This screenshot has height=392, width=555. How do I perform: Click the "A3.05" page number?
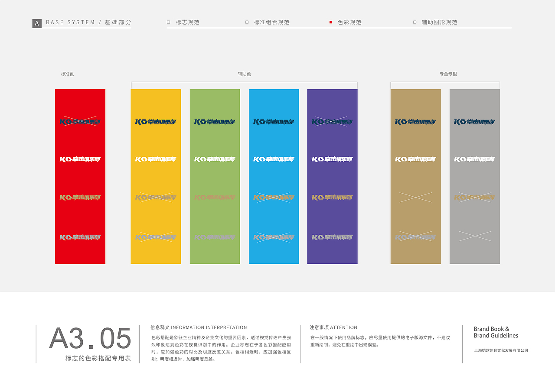coord(90,338)
